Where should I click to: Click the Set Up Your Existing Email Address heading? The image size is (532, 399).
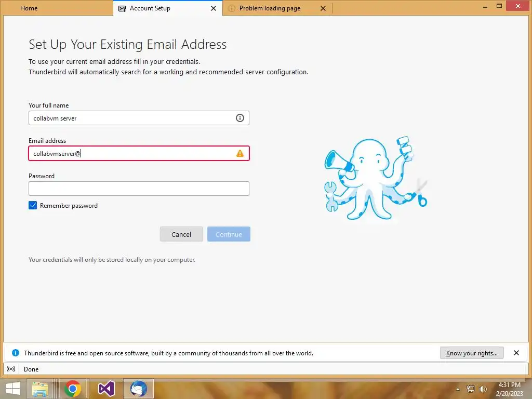click(x=128, y=45)
